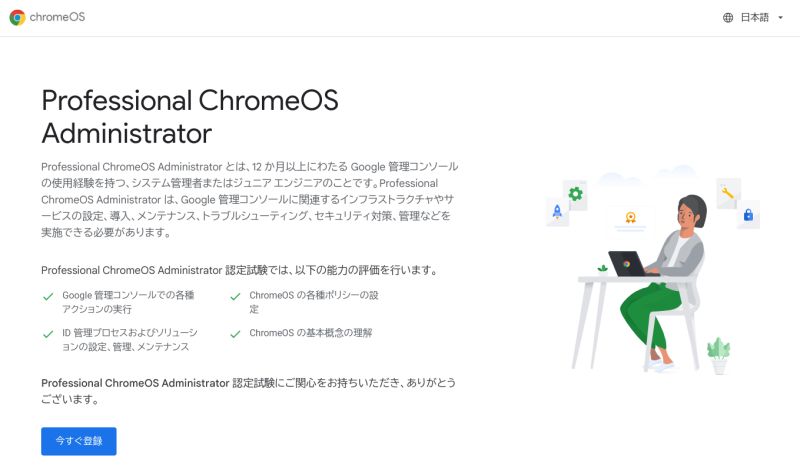This screenshot has width=800, height=472.
Task: Click the green check beside ChromeOS の各種ポリシー
Action: pos(235,296)
